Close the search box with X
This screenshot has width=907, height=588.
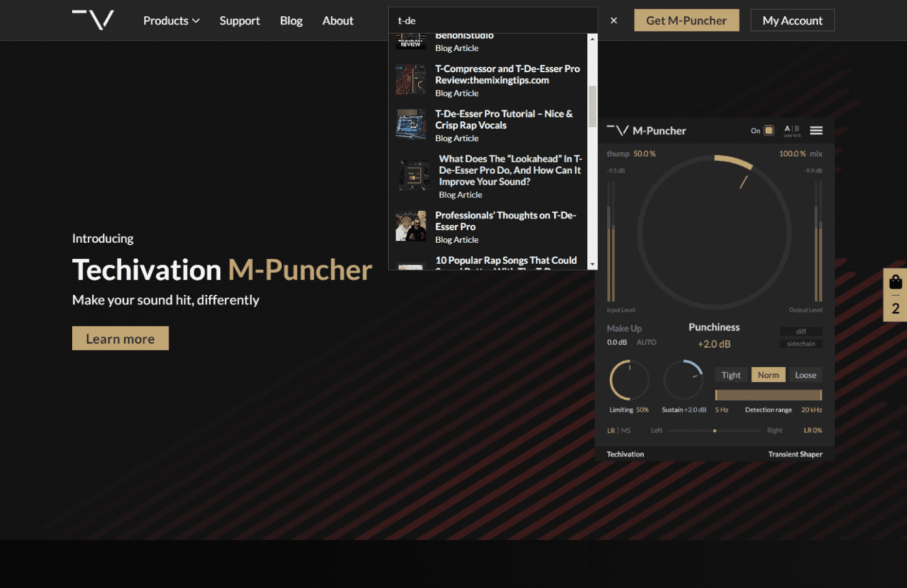(x=613, y=21)
